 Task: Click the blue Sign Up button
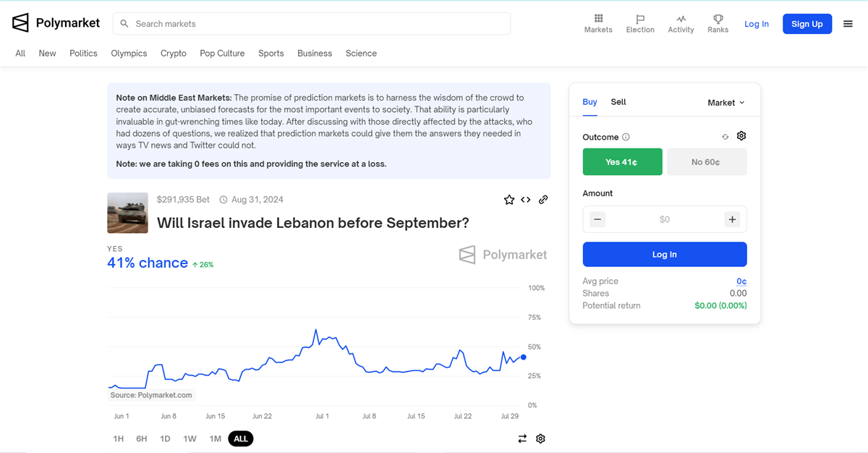pyautogui.click(x=807, y=24)
